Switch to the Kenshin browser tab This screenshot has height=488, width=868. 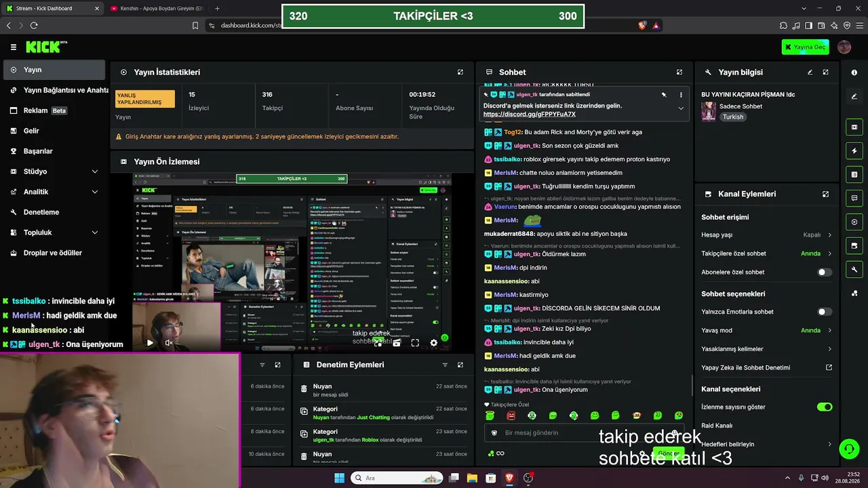156,8
